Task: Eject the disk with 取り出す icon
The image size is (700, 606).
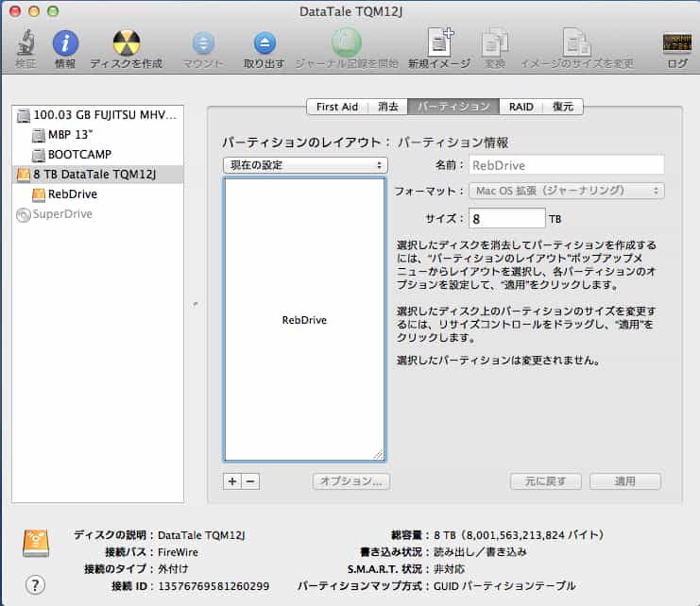Action: pos(265,43)
